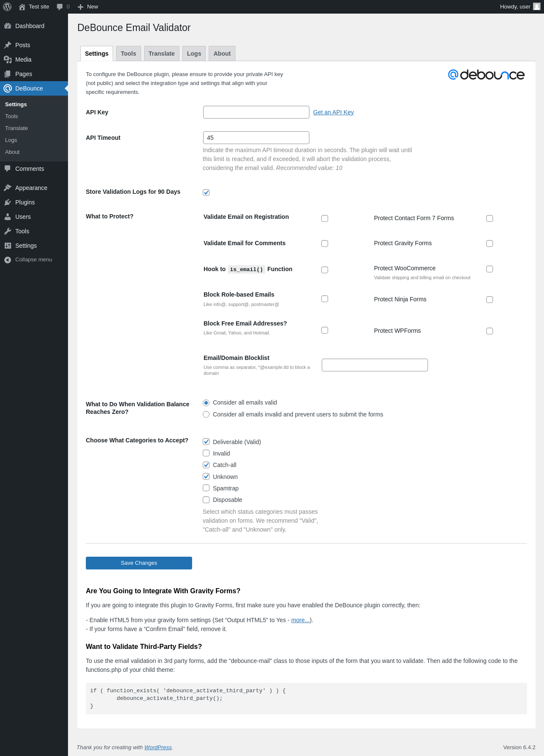Click the Posts pin icon

(x=8, y=45)
